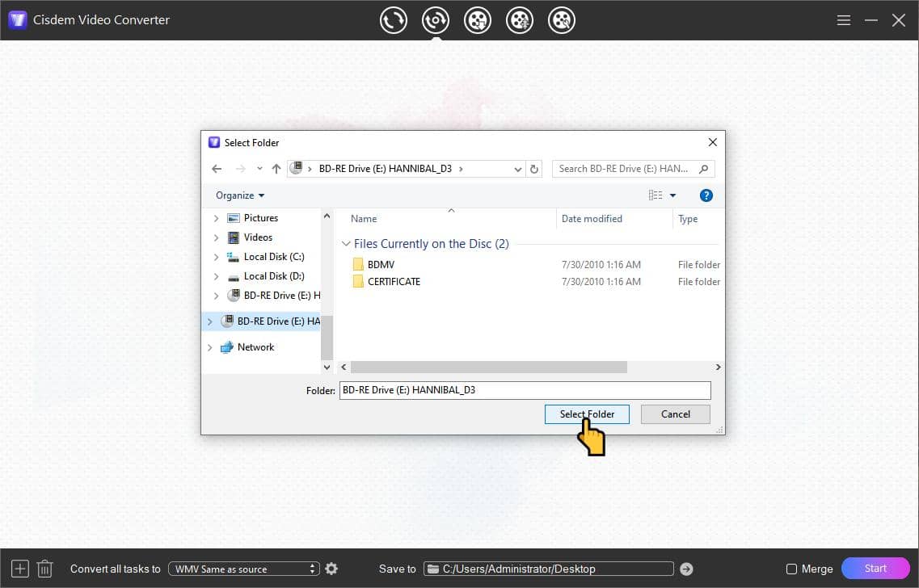The width and height of the screenshot is (919, 588).
Task: Open the "Convert all tasks to" format dropdown
Action: (x=244, y=569)
